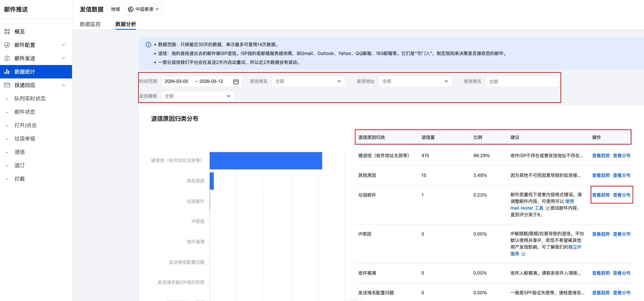The width and height of the screenshot is (644, 301).
Task: Expand the 发信域名 dropdown
Action: [308, 81]
